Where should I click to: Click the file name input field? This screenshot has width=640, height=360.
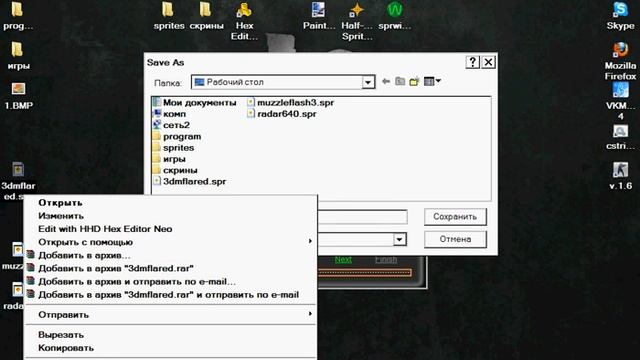coord(362,217)
